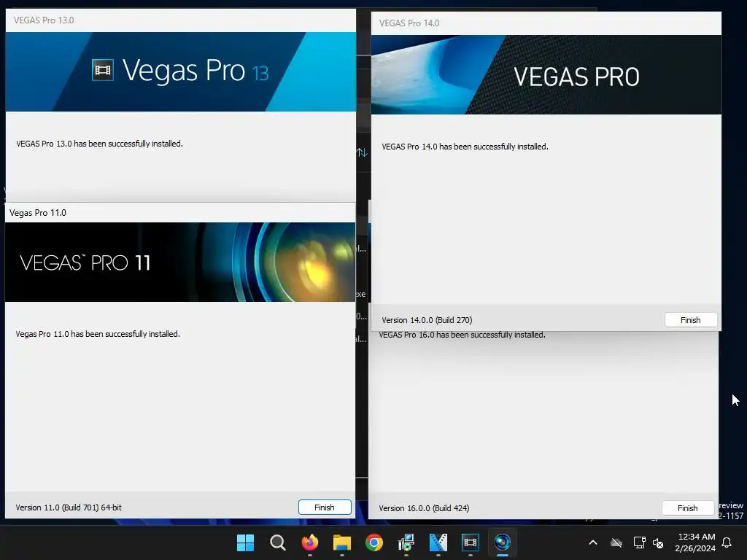Click Finish in VEGAS Pro 16.0 installer
Screen dimensions: 747x560
click(687, 508)
